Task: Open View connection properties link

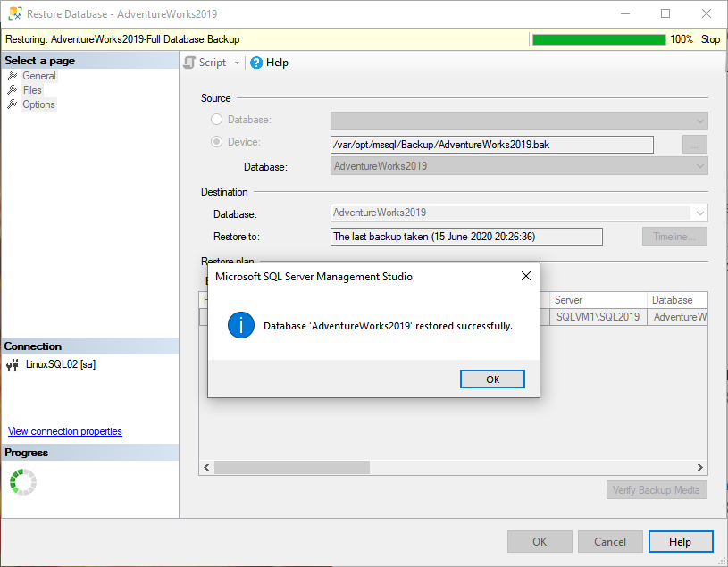Action: (65, 431)
